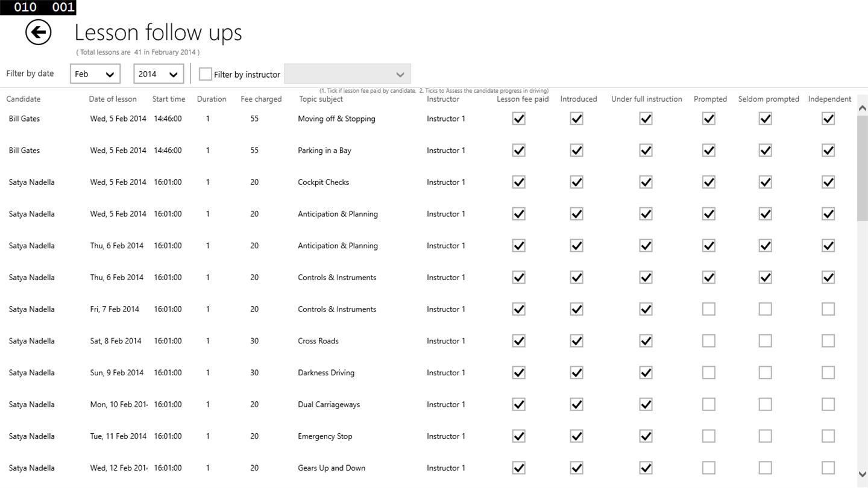Uncheck Under full instruction for Dual Carriageways
Image resolution: width=868 pixels, height=488 pixels.
coord(646,405)
